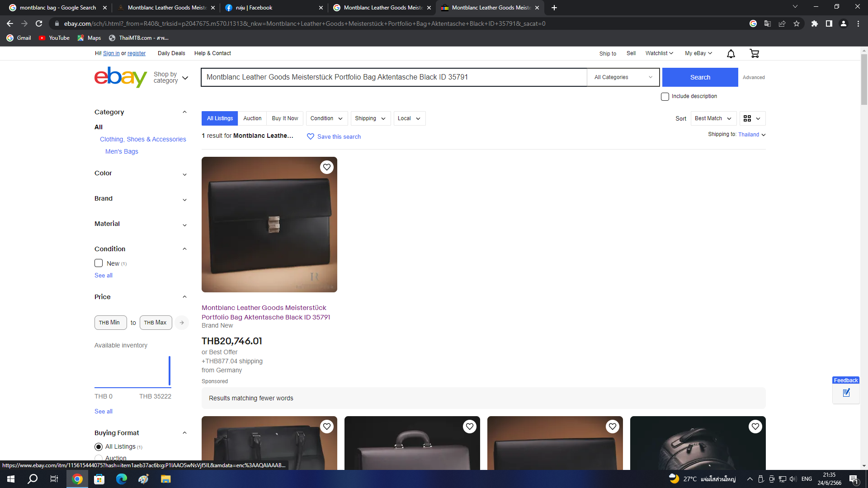Go back in browser history
Image resolution: width=868 pixels, height=488 pixels.
point(10,23)
